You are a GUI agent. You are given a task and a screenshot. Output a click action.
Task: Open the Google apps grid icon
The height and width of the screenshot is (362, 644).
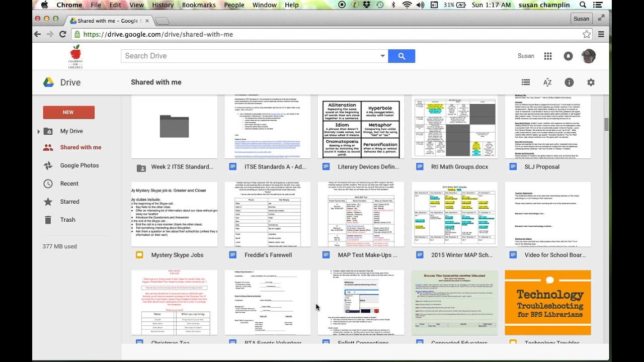(548, 56)
